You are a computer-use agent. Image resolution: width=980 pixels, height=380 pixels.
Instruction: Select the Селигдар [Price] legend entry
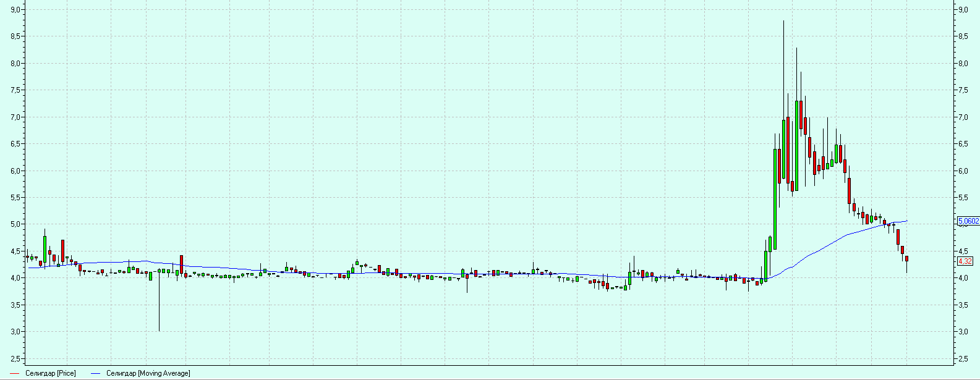[x=51, y=373]
